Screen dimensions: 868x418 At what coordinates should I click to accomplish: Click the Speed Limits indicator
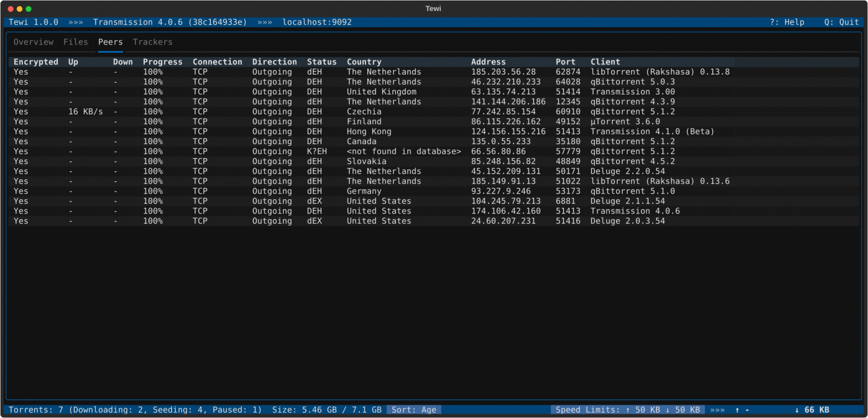click(628, 410)
